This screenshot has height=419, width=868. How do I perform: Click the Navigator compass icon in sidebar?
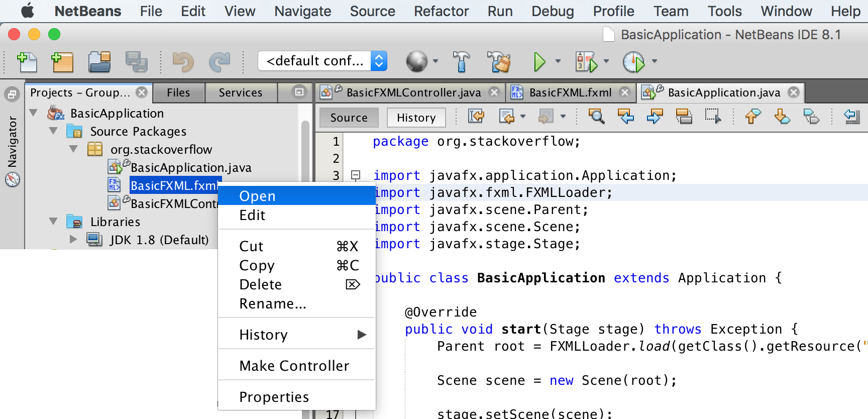coord(12,179)
